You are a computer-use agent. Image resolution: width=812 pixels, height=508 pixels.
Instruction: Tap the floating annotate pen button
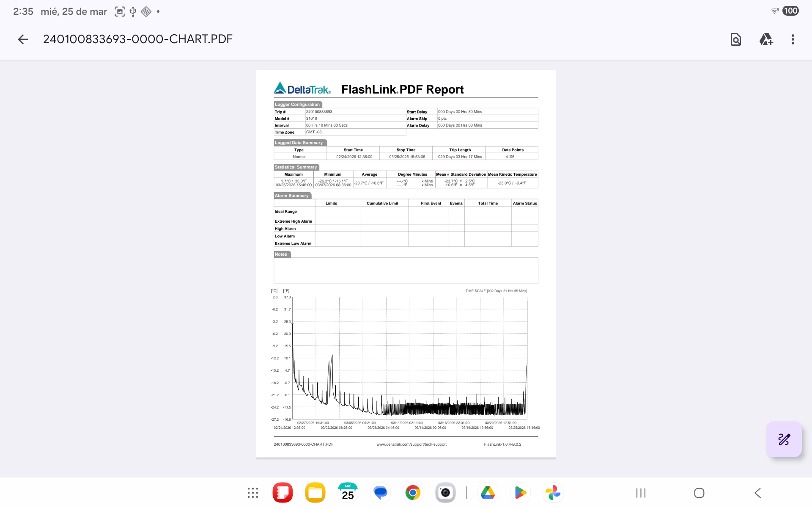tap(784, 439)
